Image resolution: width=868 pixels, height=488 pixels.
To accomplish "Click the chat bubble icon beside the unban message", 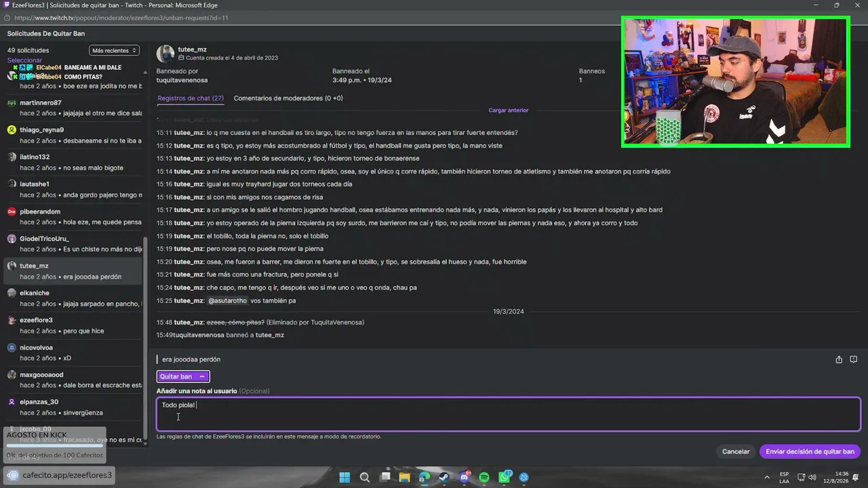I will (x=854, y=359).
